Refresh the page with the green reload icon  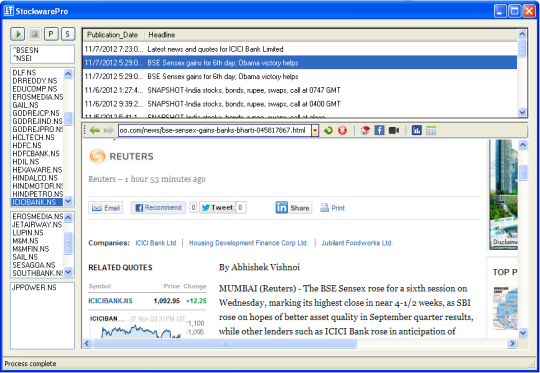tap(328, 130)
